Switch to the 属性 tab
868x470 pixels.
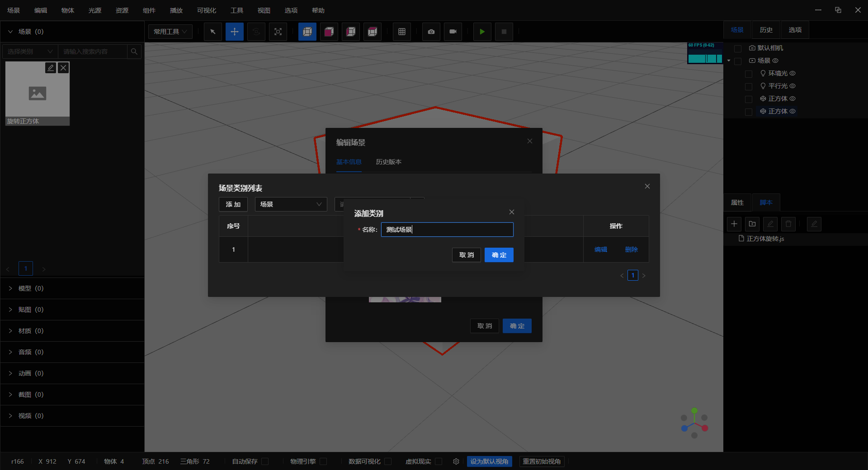pos(737,202)
